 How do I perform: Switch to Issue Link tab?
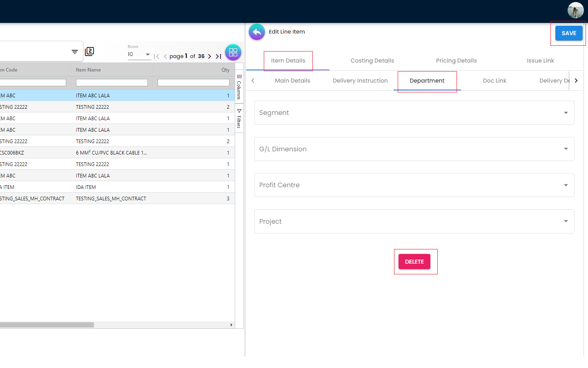540,61
